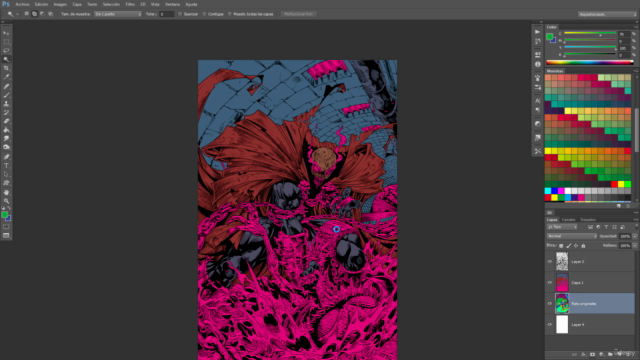Choose the Subtract from selection mode icon
This screenshot has width=640, height=360.
tap(42, 14)
